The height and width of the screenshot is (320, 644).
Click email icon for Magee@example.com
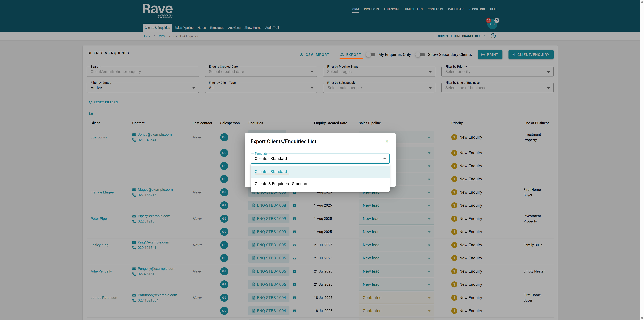[134, 190]
